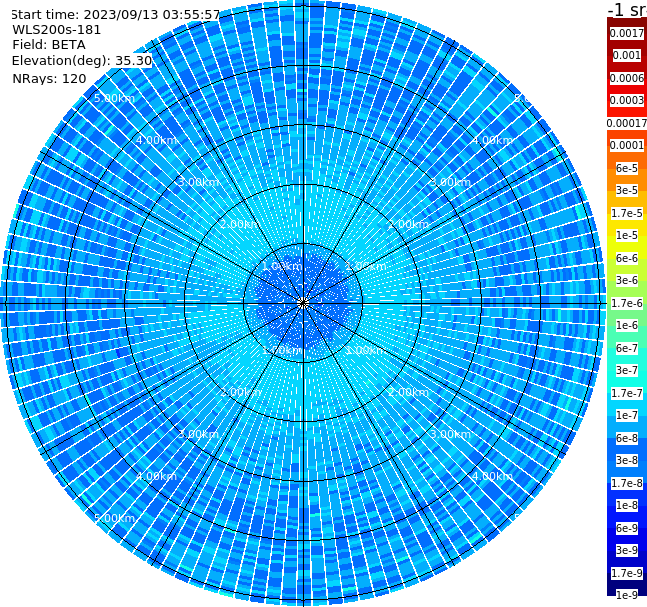This screenshot has height=607, width=647.
Task: Click the 1e-7 colorbar label
Action: click(627, 415)
